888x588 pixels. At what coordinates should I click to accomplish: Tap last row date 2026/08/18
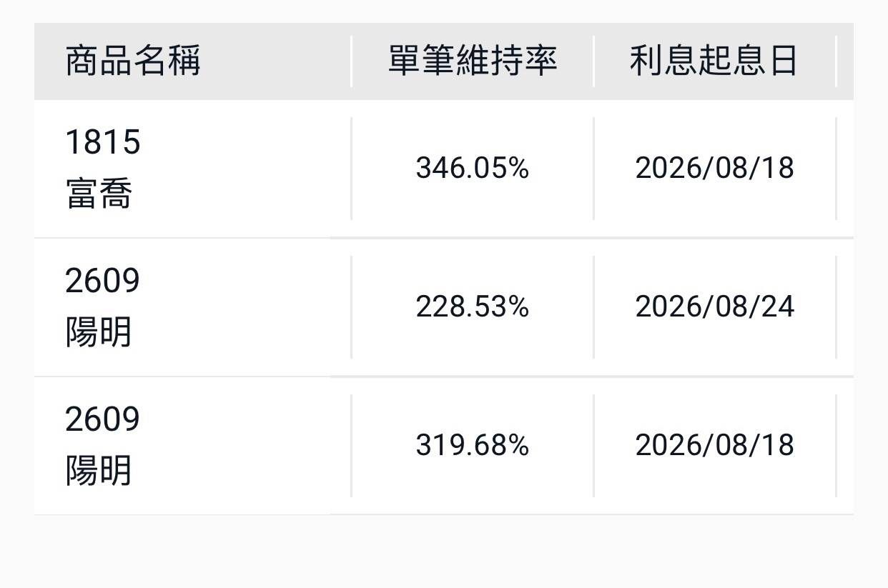[x=715, y=446]
